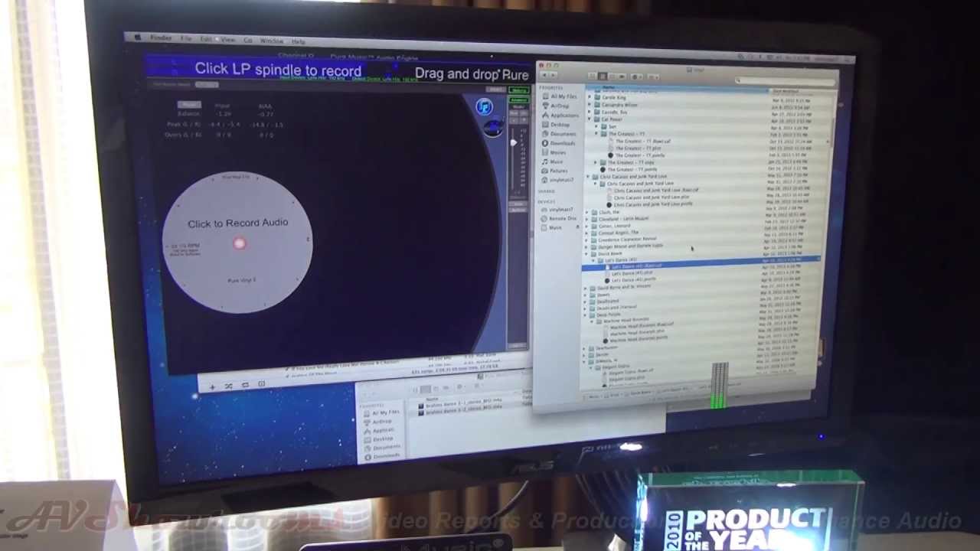Image resolution: width=980 pixels, height=551 pixels.
Task: Collapse top-level Chris Cacavas and Junk Yard Love
Action: pyautogui.click(x=590, y=176)
